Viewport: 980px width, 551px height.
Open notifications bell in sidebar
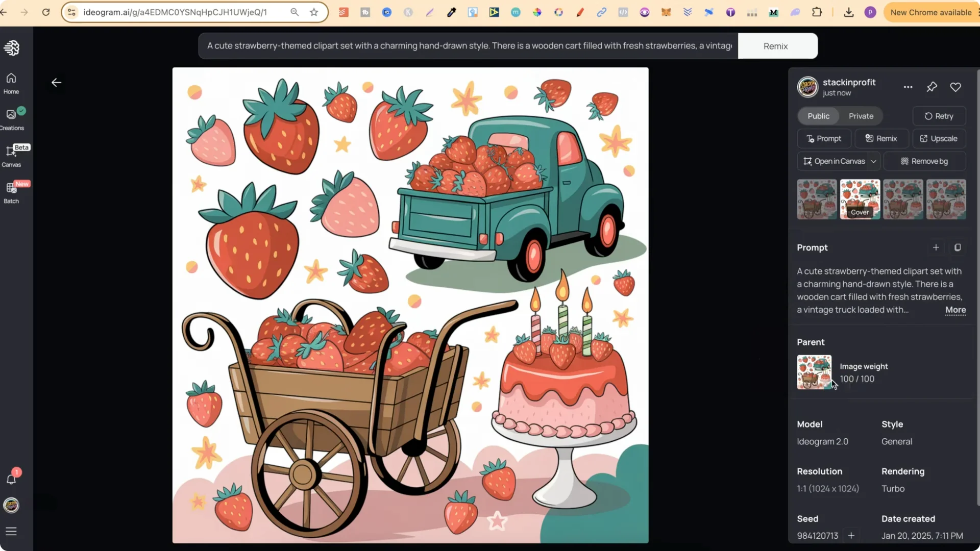pos(11,479)
